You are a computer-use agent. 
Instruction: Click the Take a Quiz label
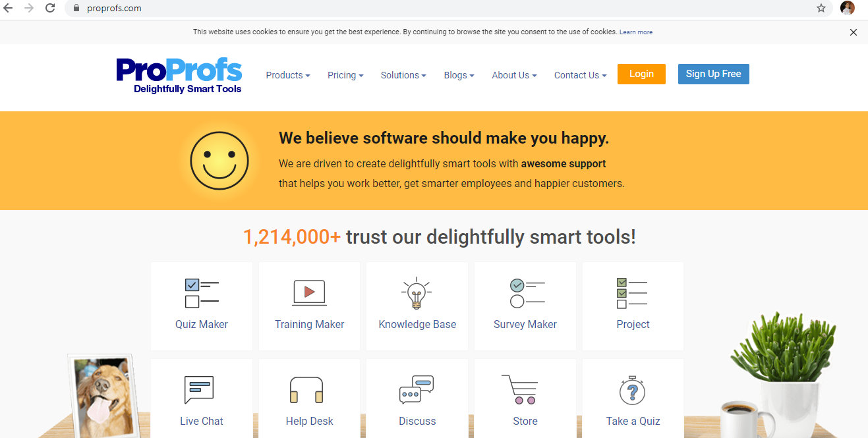[x=633, y=421]
